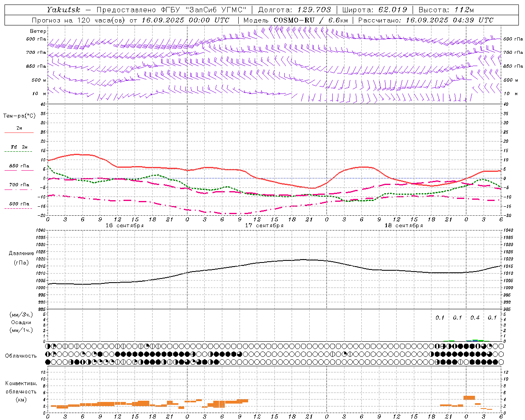Image resolution: width=525 pixels, height=420 pixels.
Task: Click the '16 сентября' date label
Action: point(124,225)
